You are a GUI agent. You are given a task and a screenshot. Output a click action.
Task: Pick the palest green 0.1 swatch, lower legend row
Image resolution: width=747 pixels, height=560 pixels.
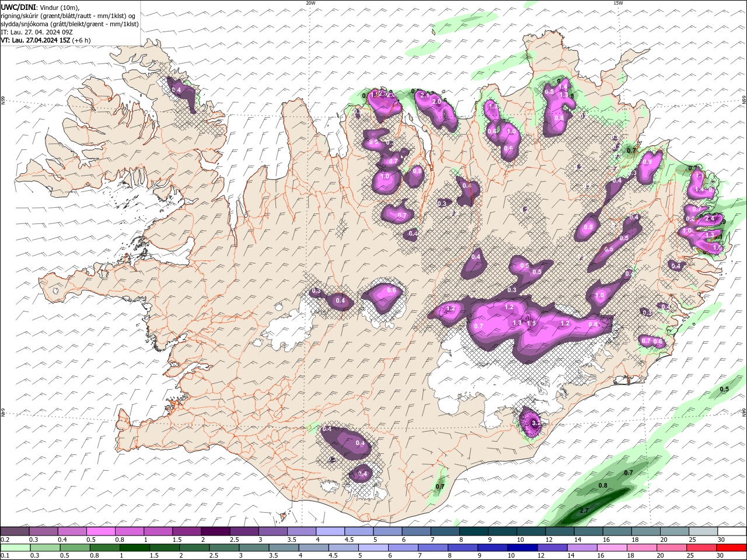click(15, 548)
